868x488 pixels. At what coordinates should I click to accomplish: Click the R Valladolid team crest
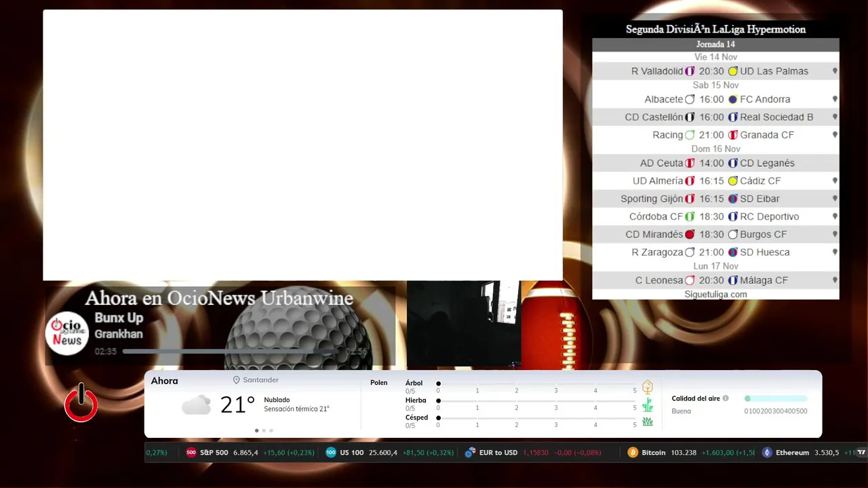[690, 71]
